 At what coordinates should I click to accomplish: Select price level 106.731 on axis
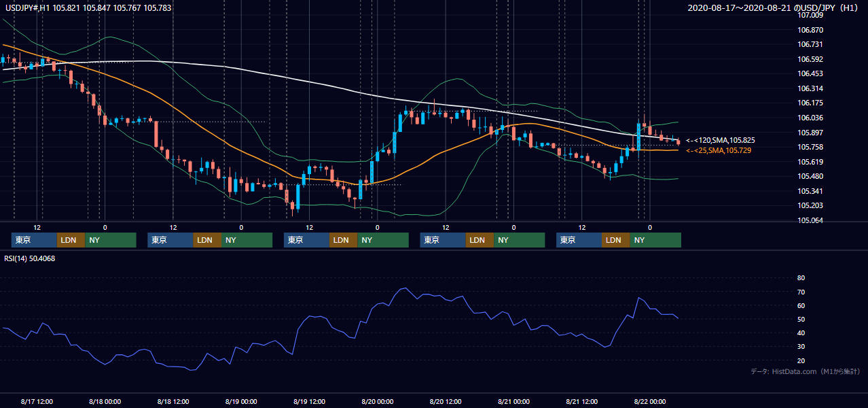(810, 44)
